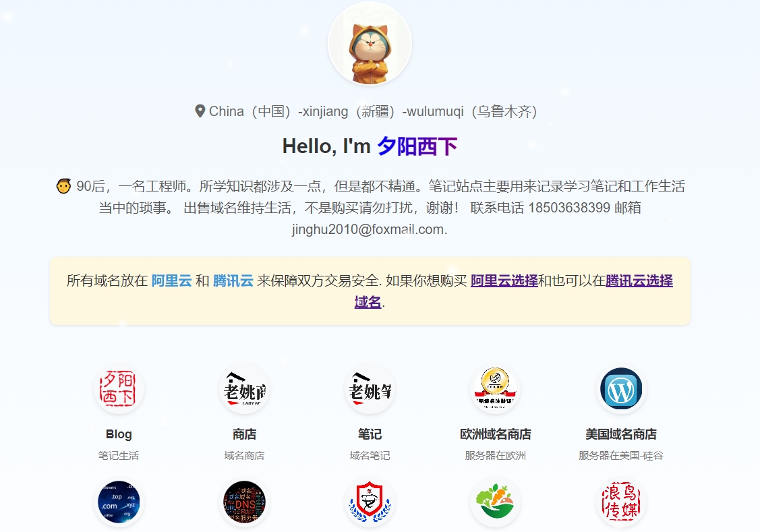
Task: Open the DNS word cloud icon
Action: [244, 503]
